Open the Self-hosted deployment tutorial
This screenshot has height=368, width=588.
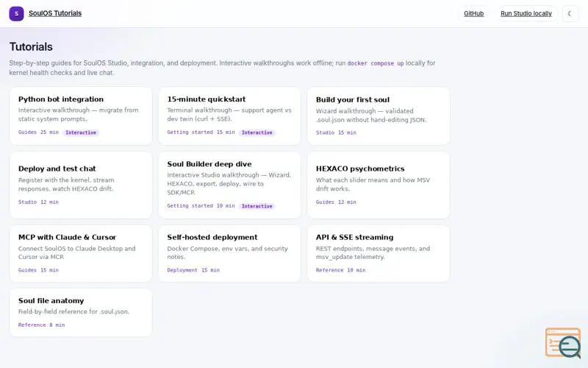229,253
